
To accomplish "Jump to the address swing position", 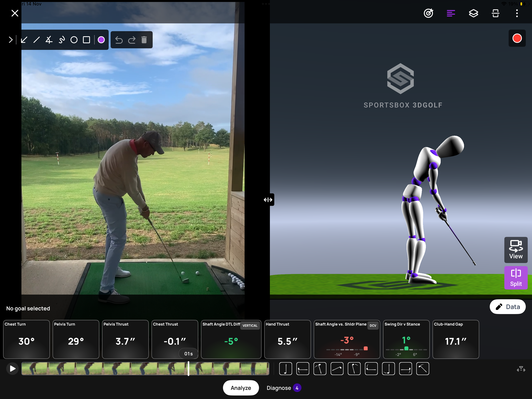I will (x=285, y=368).
